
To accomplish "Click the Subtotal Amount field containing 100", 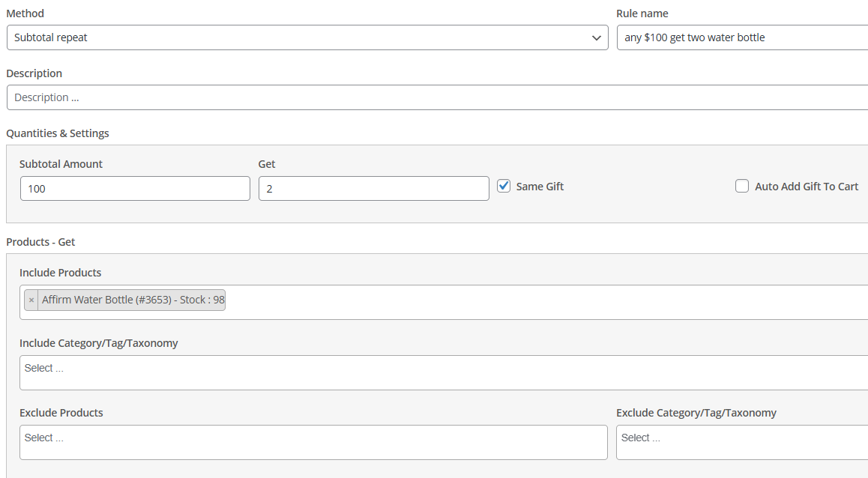I will click(135, 189).
